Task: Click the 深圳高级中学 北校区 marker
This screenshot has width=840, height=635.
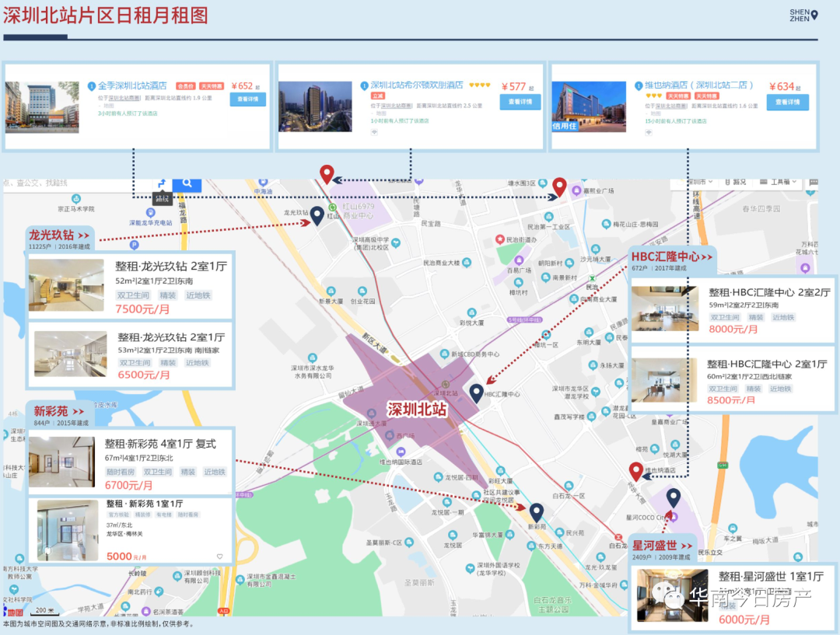Action: 396,243
